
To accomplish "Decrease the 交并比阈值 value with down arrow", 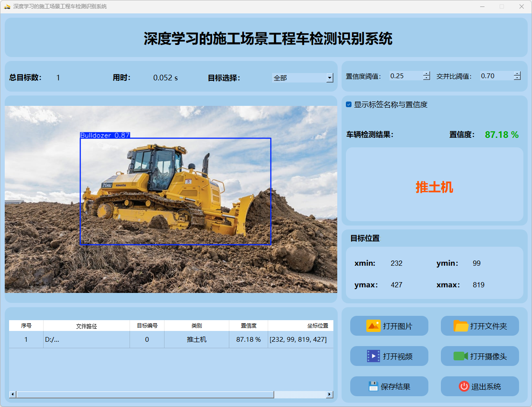I will pos(517,78).
